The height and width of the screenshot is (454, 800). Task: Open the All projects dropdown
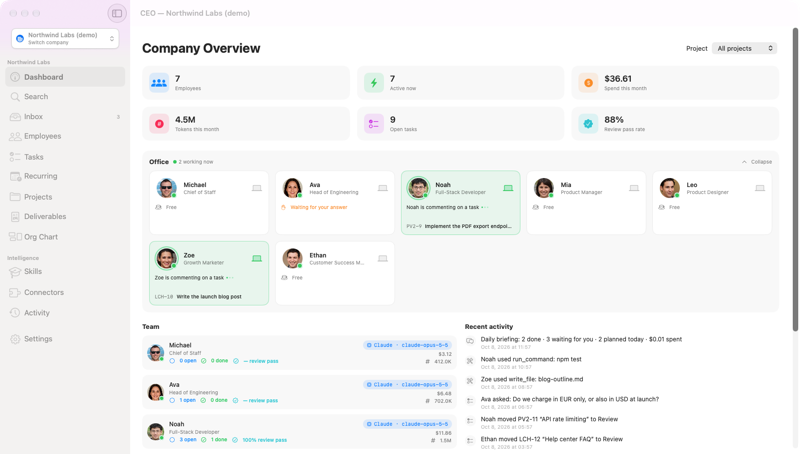[x=744, y=48]
